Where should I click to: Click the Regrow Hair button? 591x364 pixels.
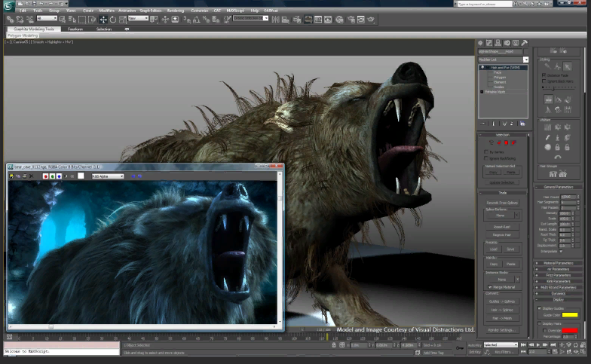click(502, 235)
